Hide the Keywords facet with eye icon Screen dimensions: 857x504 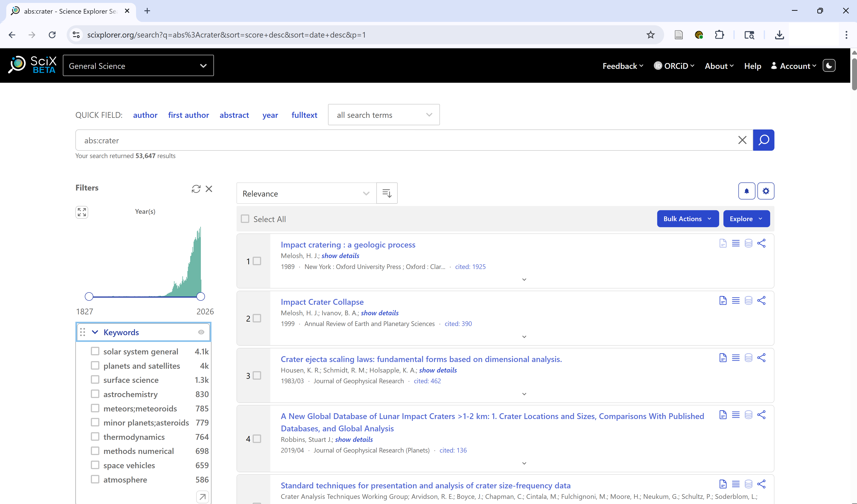point(201,332)
